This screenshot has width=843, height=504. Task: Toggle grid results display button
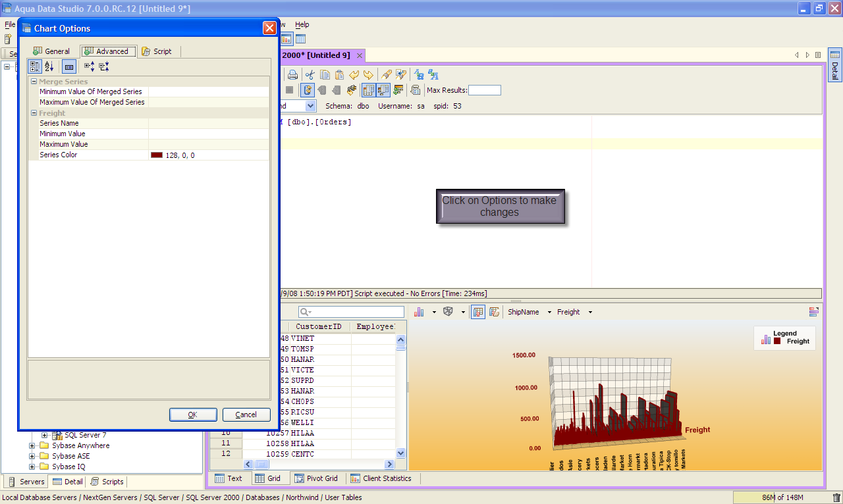pyautogui.click(x=369, y=90)
